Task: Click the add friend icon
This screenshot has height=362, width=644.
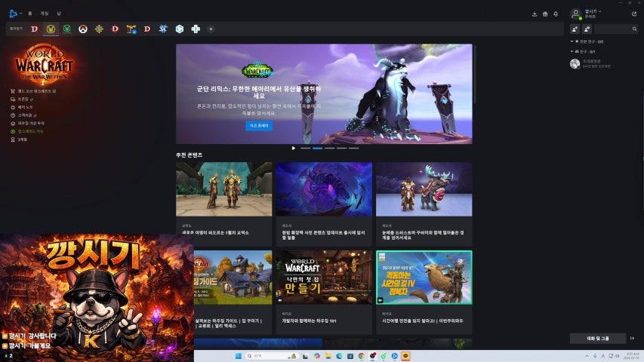Action: click(x=575, y=29)
